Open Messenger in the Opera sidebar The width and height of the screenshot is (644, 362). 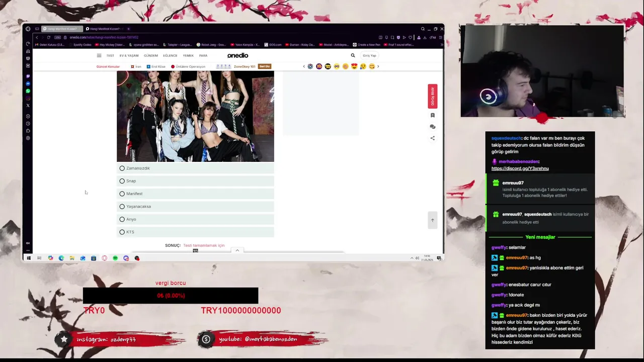point(28,83)
